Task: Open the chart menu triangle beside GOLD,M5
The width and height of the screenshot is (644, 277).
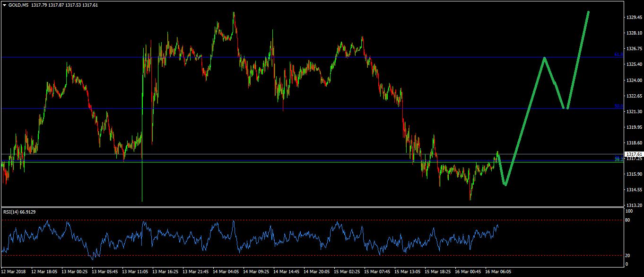Action: [x=4, y=5]
